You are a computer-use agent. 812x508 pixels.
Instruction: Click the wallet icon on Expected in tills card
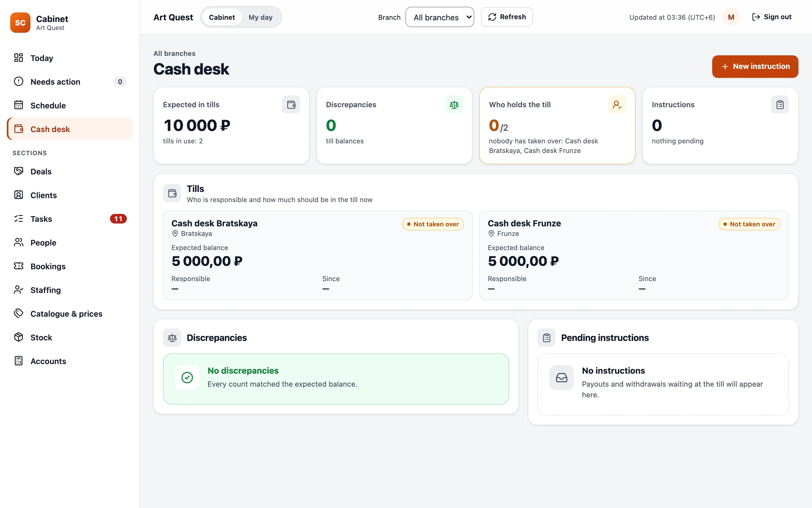[291, 104]
